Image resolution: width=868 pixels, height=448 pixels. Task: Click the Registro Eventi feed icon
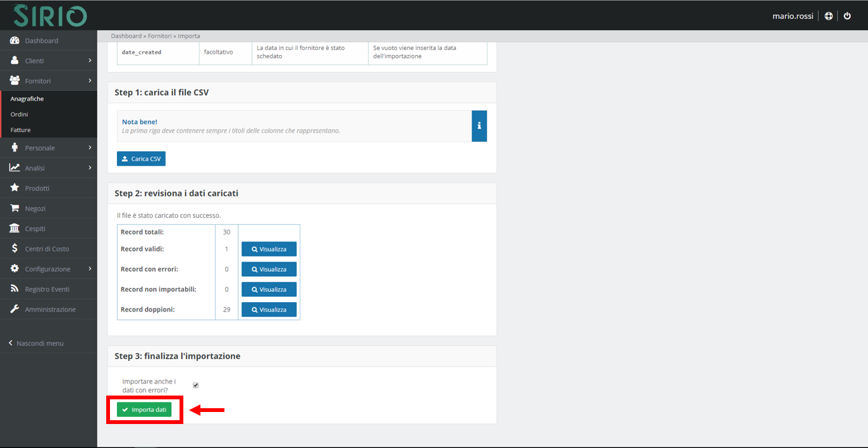tap(15, 289)
